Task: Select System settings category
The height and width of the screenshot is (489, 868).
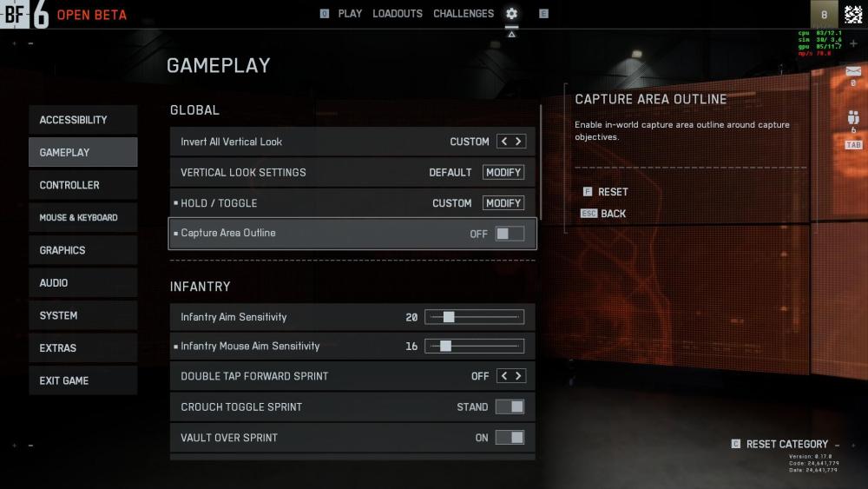Action: (x=83, y=315)
